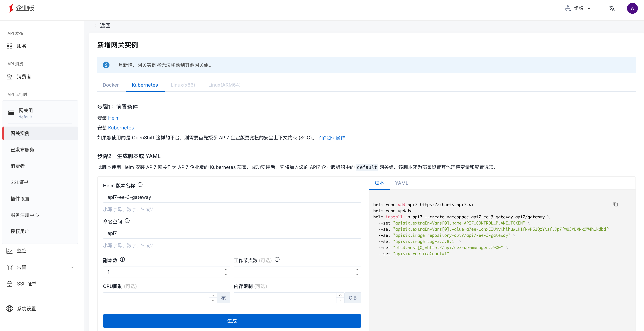Click the 网关组 default selector

[x=40, y=113]
